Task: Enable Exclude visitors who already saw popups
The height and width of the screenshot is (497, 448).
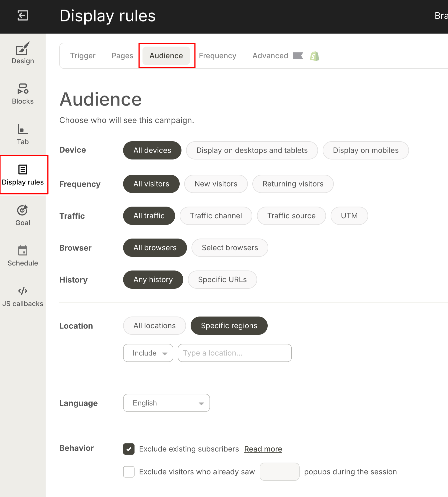Action: coord(129,471)
